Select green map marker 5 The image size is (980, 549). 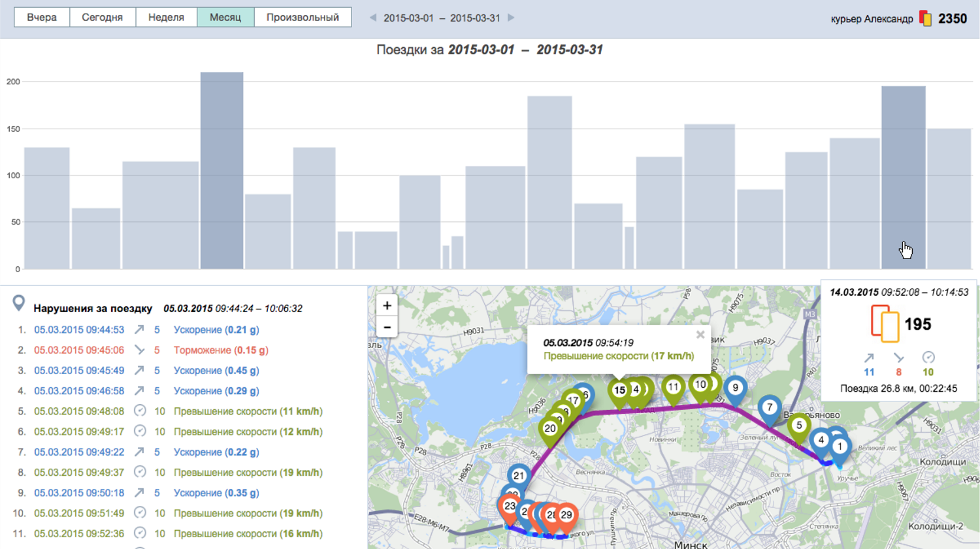(x=798, y=427)
